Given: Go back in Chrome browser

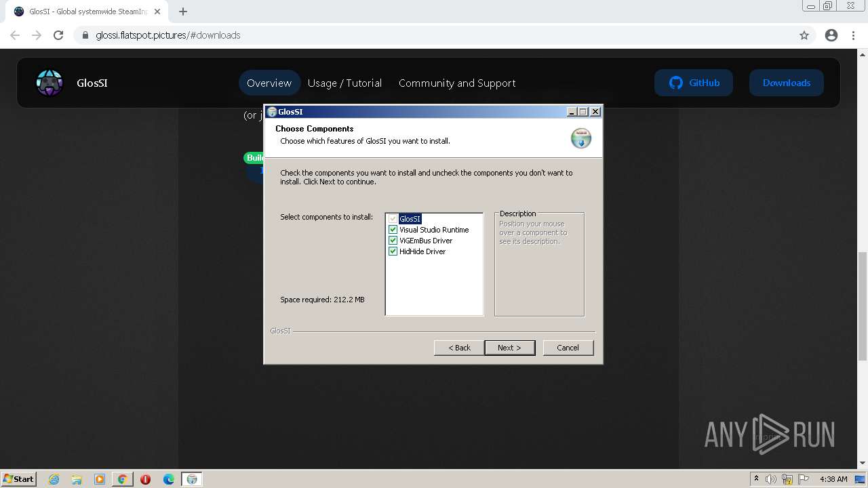Looking at the screenshot, I should click(x=15, y=35).
